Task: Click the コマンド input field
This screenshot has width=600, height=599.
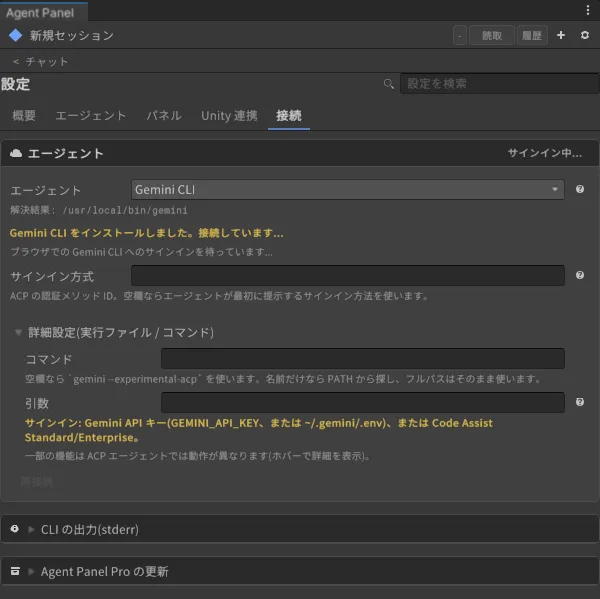Action: (x=362, y=359)
